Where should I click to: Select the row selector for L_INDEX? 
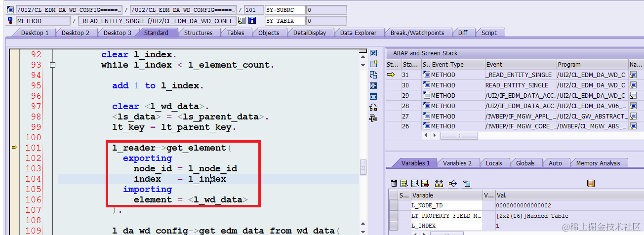tap(394, 226)
